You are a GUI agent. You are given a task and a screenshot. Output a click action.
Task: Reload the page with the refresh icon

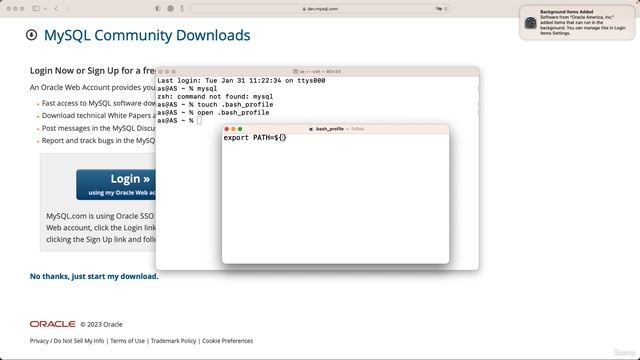pos(446,9)
